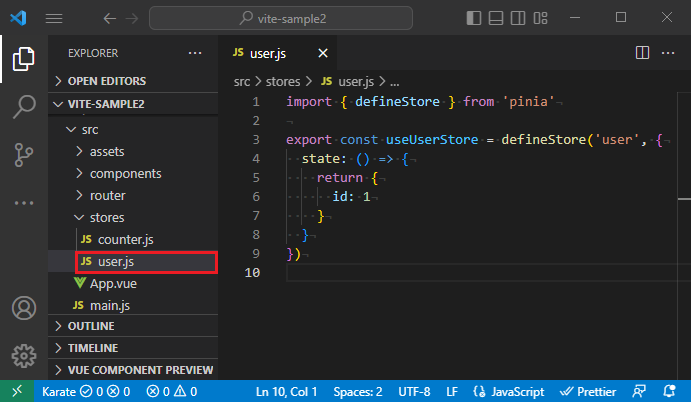
Task: Open the Customize Layout icon
Action: tap(540, 18)
